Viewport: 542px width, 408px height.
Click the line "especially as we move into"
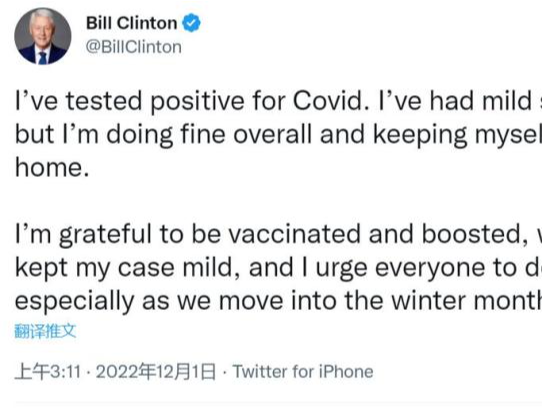click(x=278, y=301)
